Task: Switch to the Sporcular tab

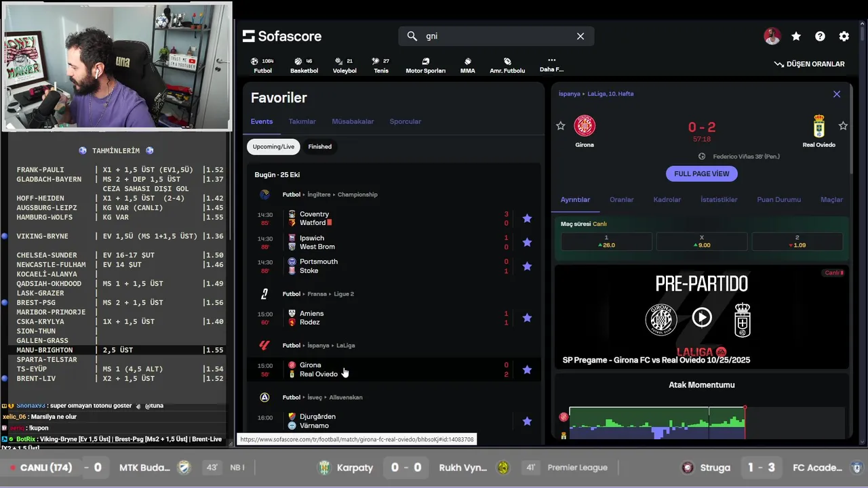Action: click(x=406, y=121)
